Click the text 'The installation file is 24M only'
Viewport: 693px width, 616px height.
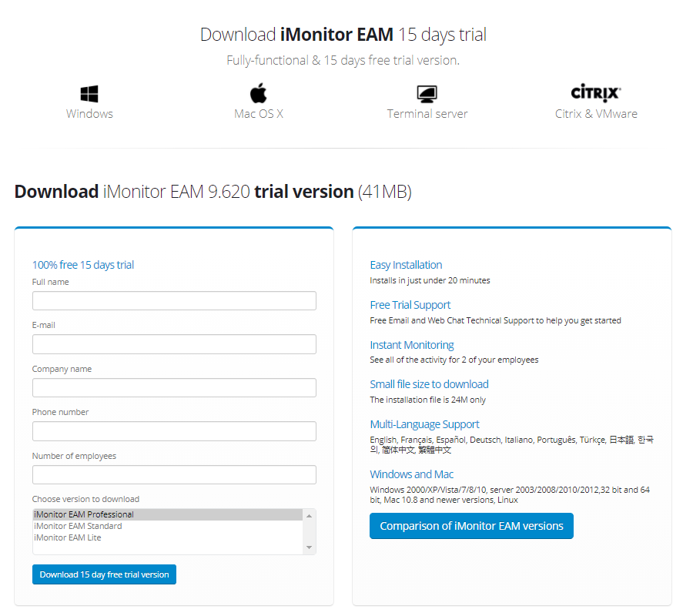pos(428,400)
